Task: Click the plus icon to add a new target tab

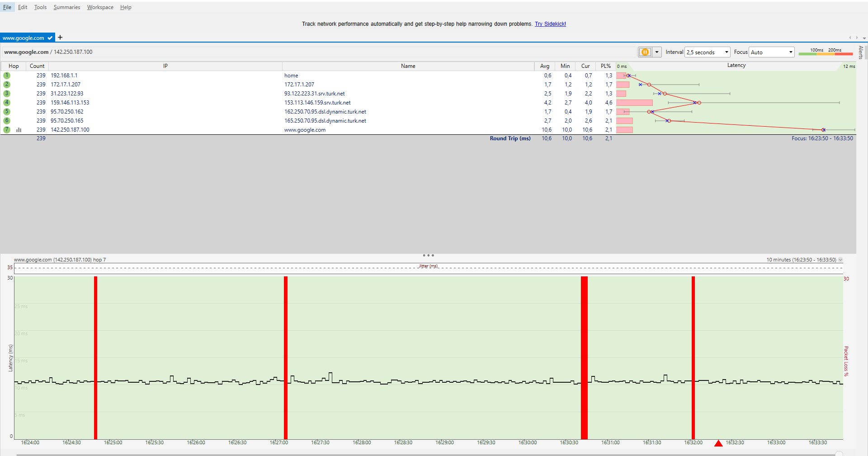Action: click(x=60, y=38)
